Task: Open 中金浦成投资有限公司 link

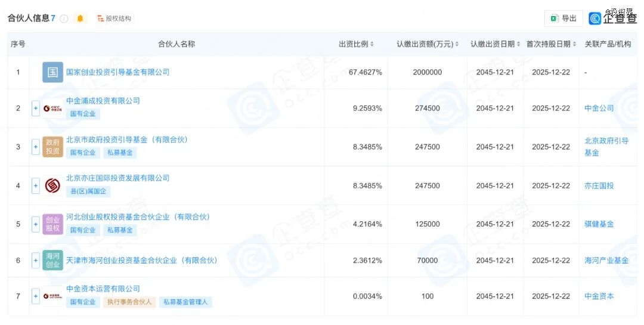Action: click(103, 101)
